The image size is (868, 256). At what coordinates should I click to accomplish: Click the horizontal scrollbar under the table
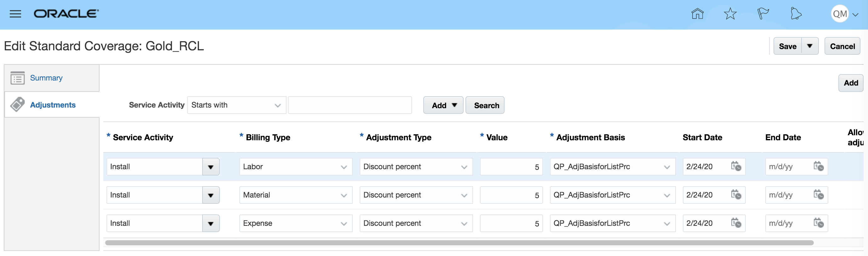pyautogui.click(x=459, y=243)
